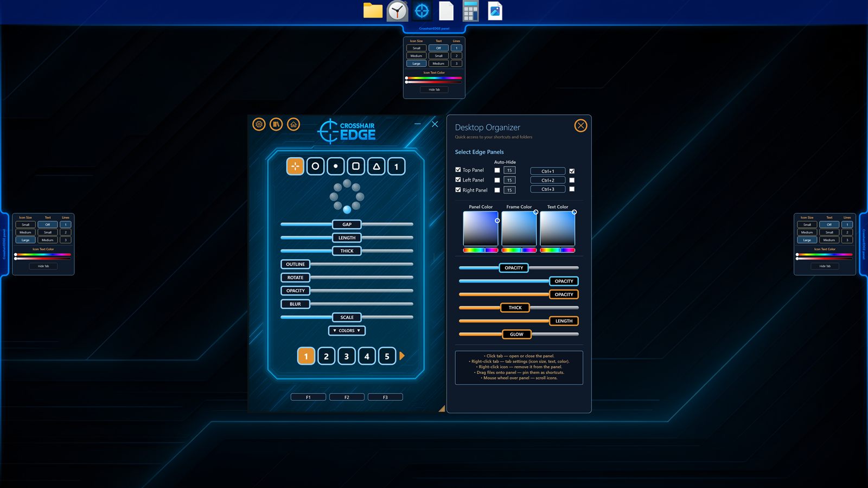Screen dimensions: 868x488
Task: Click the CrosshairEDGE panel top tab
Action: coord(434,29)
